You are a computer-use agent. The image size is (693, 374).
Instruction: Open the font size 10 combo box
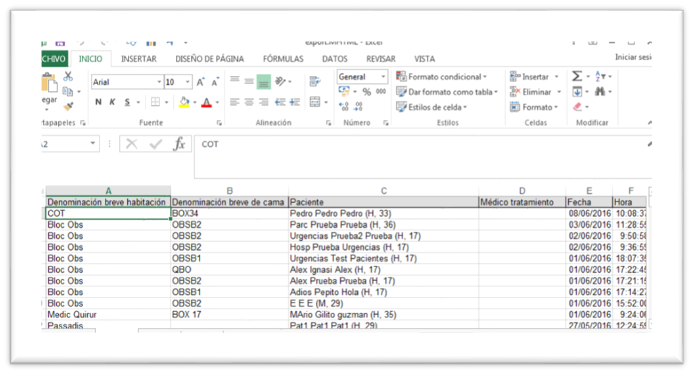(179, 82)
